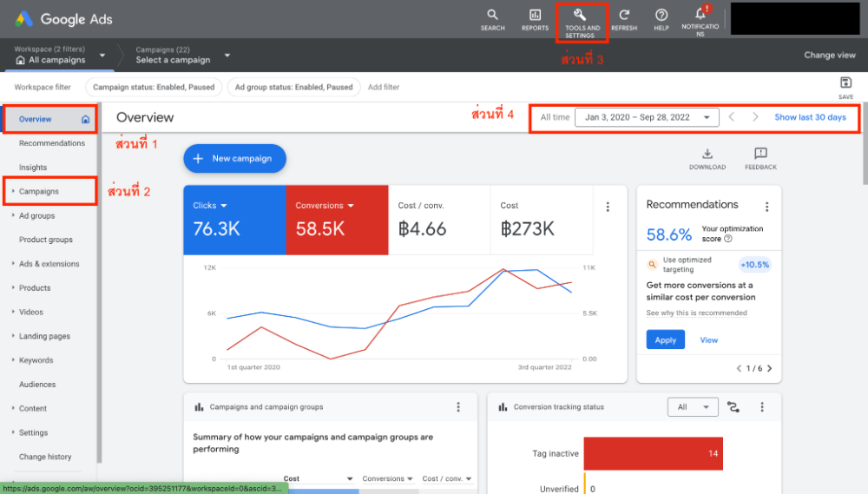Click Add filter
868x494 pixels.
(x=384, y=87)
